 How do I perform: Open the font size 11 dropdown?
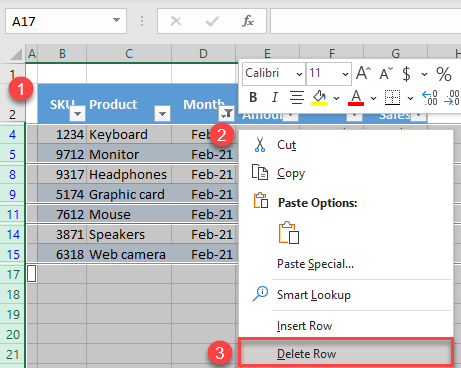pyautogui.click(x=345, y=74)
